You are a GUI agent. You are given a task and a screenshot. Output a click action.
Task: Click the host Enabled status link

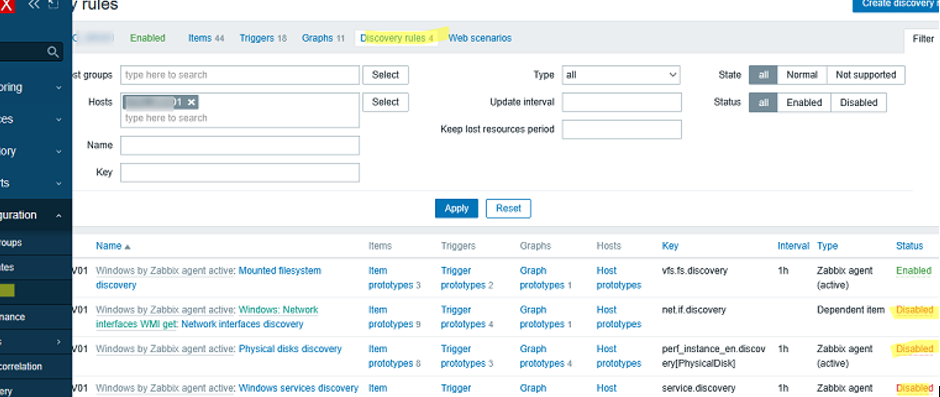(147, 38)
